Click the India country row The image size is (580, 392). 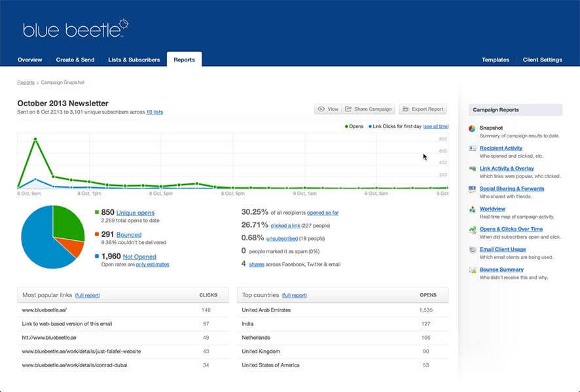343,324
